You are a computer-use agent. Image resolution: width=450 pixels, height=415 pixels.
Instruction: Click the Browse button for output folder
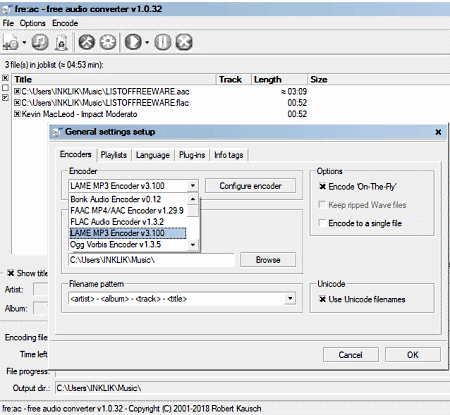point(268,260)
